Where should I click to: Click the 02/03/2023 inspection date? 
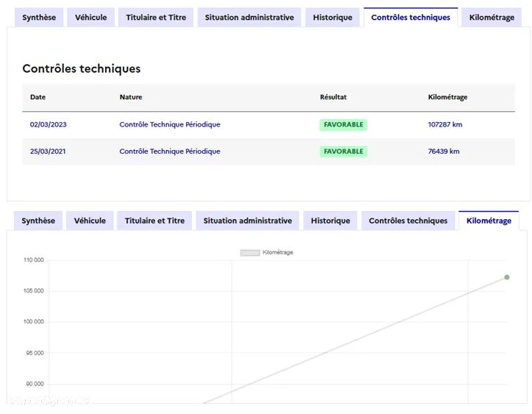coord(48,125)
